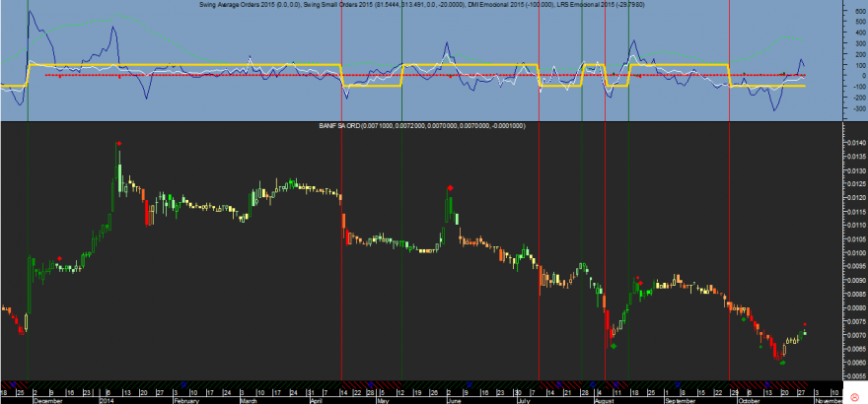
Task: Click the red vertical line in mid-April
Action: [341, 246]
